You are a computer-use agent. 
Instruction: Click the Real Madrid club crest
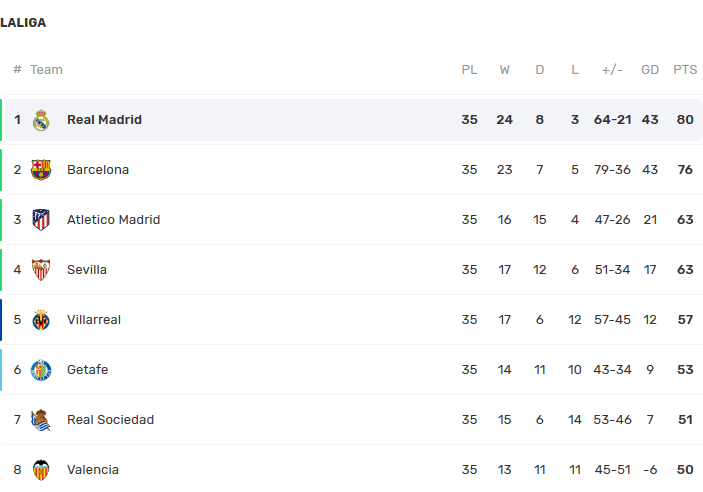point(41,120)
